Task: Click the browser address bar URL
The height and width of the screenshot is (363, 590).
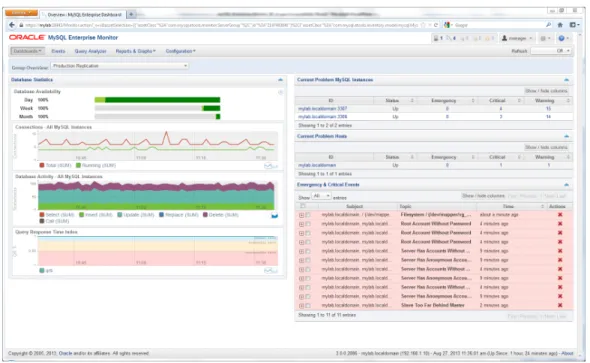Action: (x=221, y=25)
